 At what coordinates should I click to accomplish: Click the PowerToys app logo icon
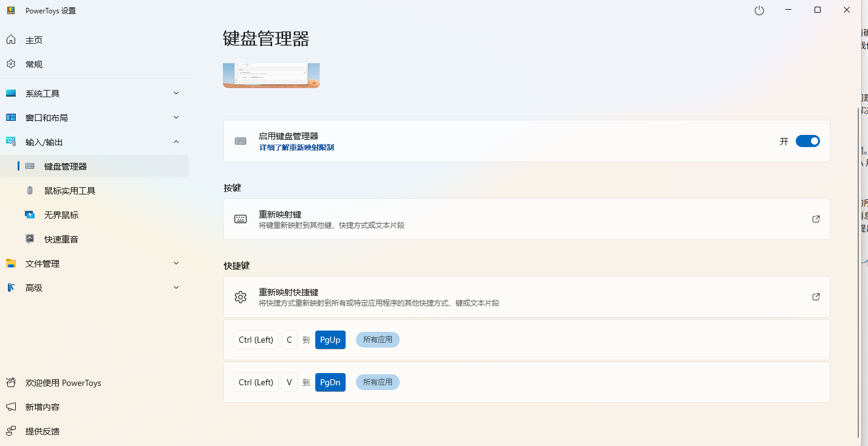(x=11, y=10)
